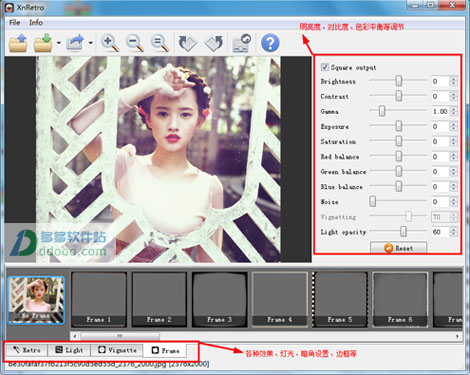Click the Green balance slider handle
Viewport: 470px width, 375px height.
[399, 171]
